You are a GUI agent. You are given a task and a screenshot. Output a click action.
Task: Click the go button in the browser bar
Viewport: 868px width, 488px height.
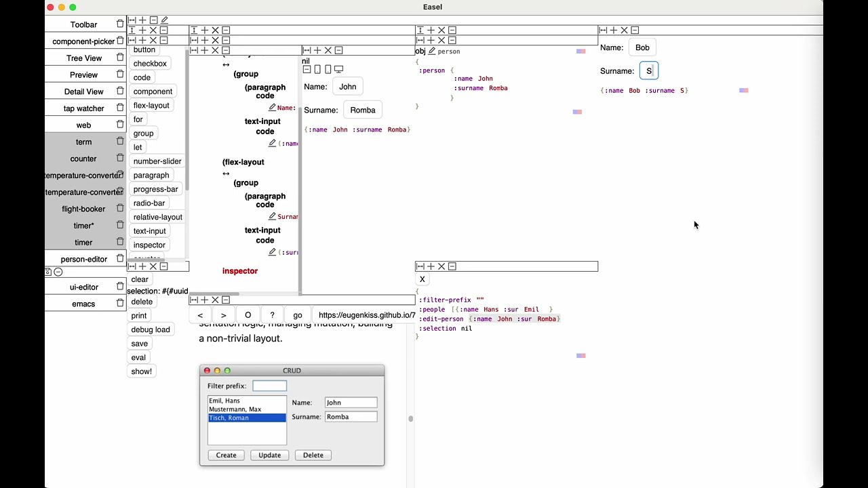(x=297, y=315)
